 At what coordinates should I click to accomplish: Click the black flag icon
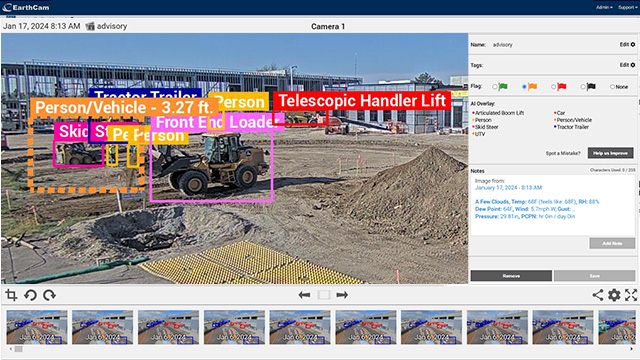point(591,86)
